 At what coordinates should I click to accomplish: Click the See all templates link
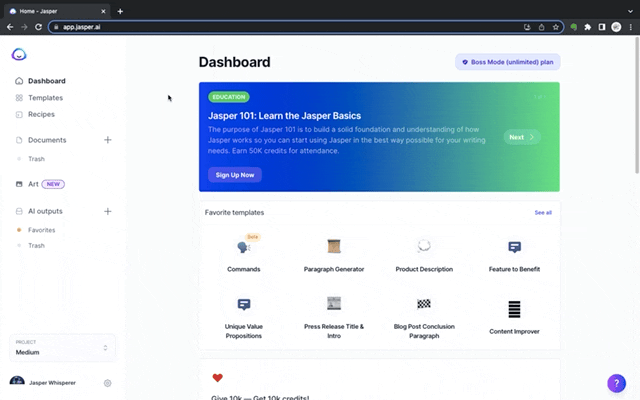[x=543, y=213]
